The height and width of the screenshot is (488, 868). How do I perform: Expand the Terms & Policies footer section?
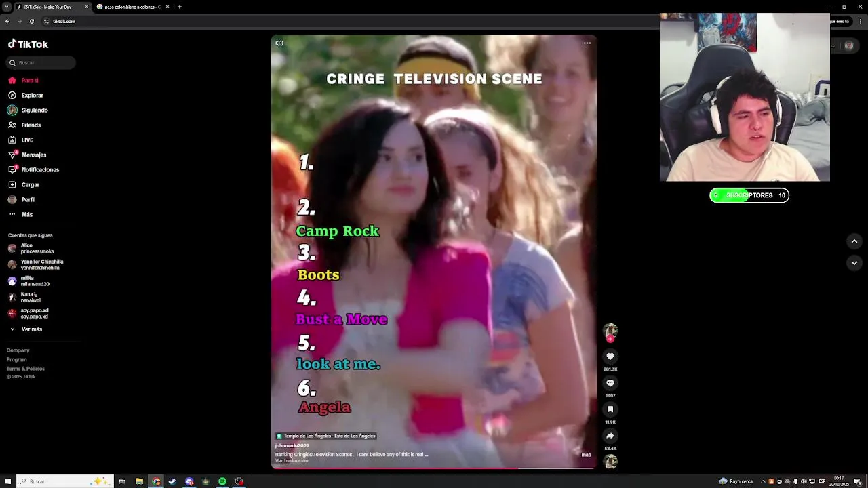26,369
